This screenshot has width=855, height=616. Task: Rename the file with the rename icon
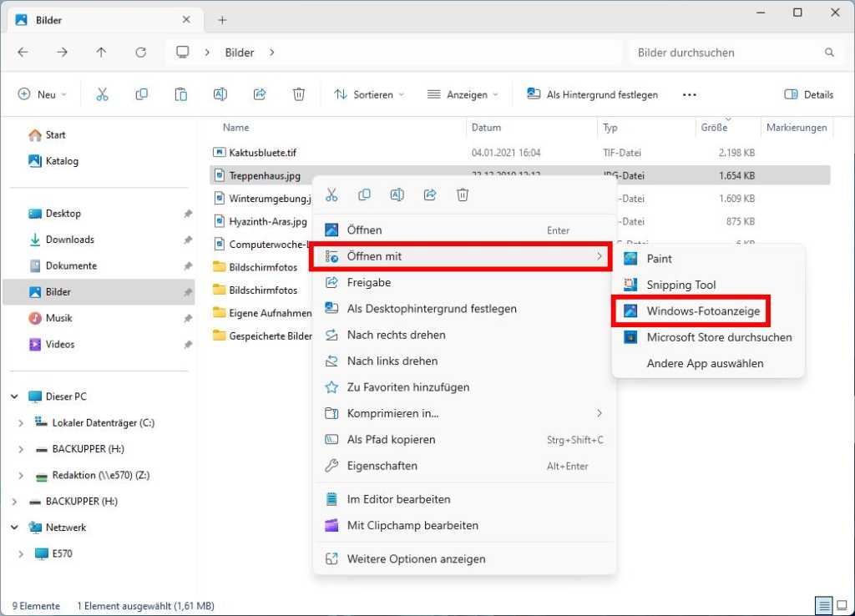pyautogui.click(x=397, y=194)
